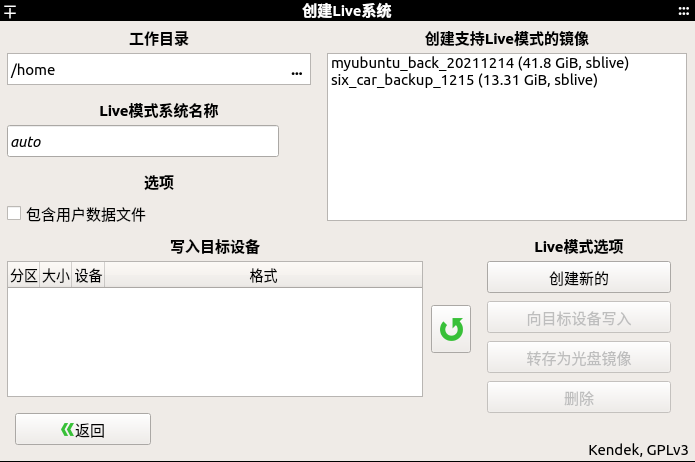Open the window menu icon at top-left
695x462 pixels.
coord(10,11)
